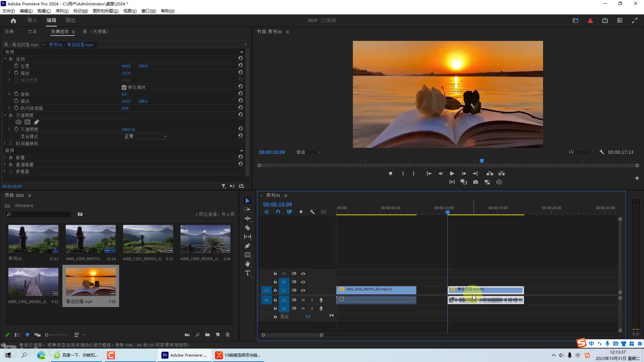Open the Quick Export share icon

point(605,20)
